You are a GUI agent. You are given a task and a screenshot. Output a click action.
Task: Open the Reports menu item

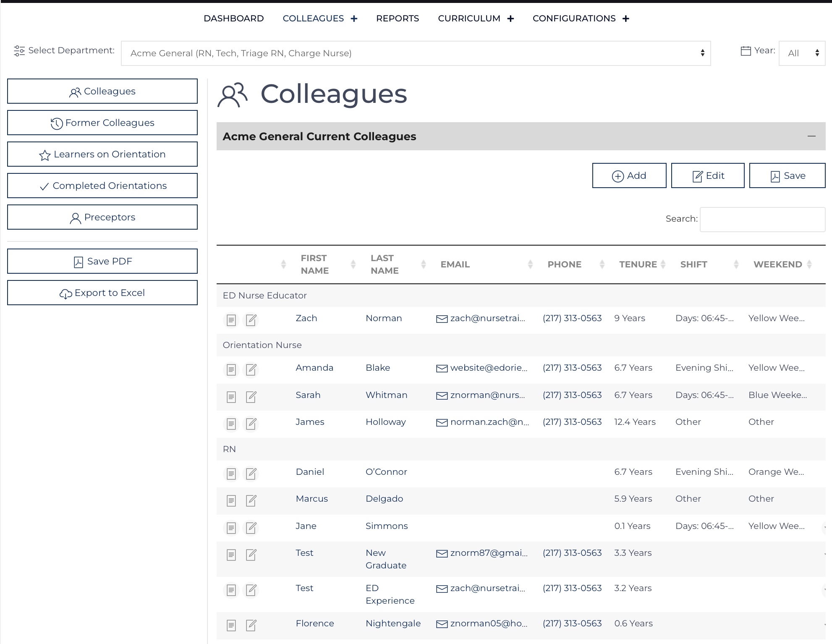(x=397, y=18)
